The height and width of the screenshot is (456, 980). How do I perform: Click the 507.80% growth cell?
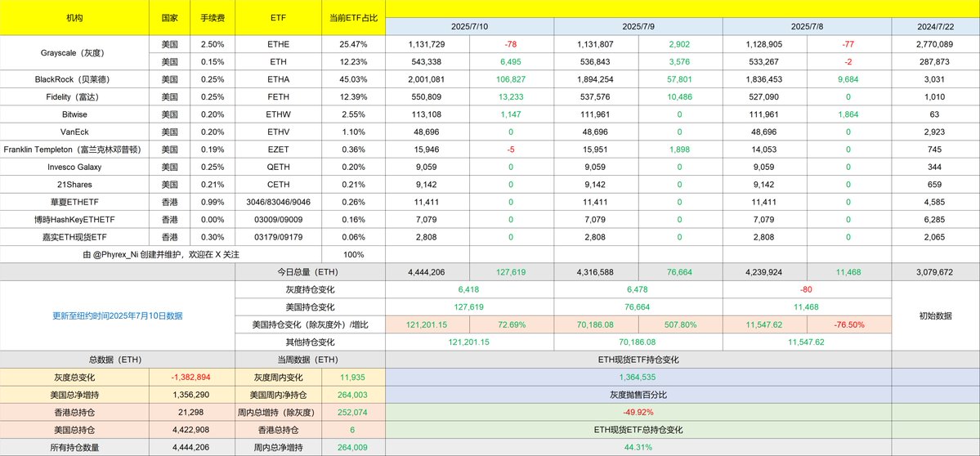[681, 324]
